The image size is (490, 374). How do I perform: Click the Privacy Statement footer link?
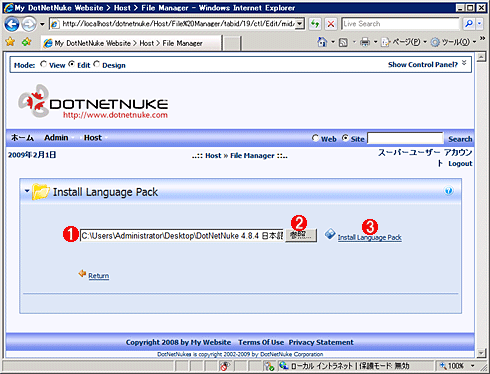(321, 342)
